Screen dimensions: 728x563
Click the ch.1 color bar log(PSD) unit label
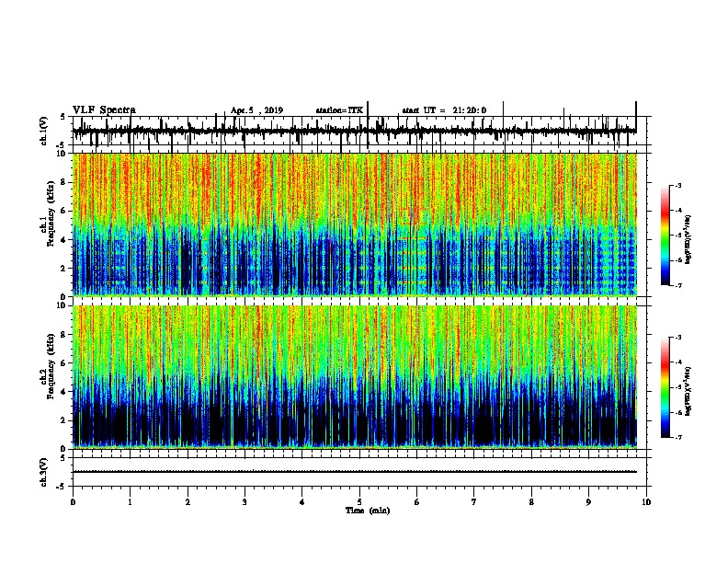[688, 240]
